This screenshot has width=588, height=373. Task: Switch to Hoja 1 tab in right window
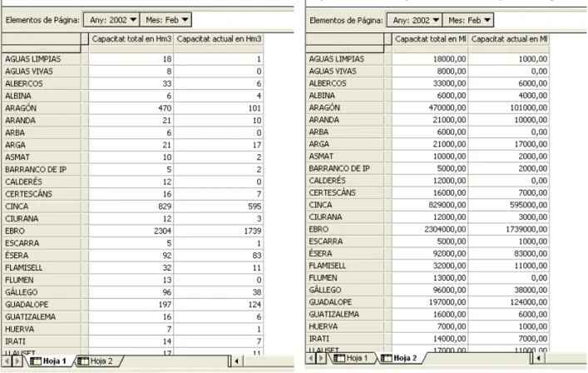click(x=353, y=358)
